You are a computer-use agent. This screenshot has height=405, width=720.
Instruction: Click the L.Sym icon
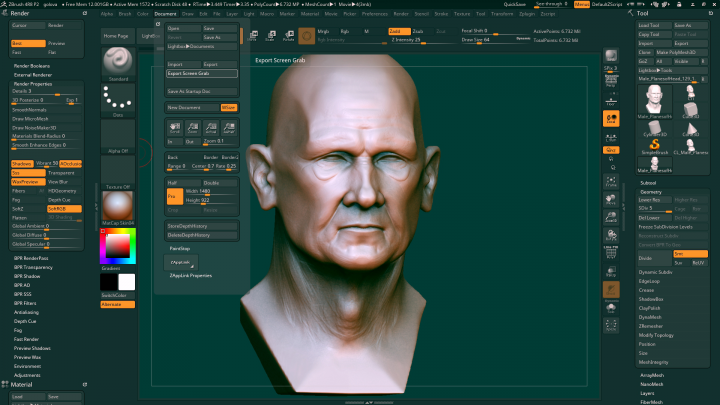(x=611, y=137)
